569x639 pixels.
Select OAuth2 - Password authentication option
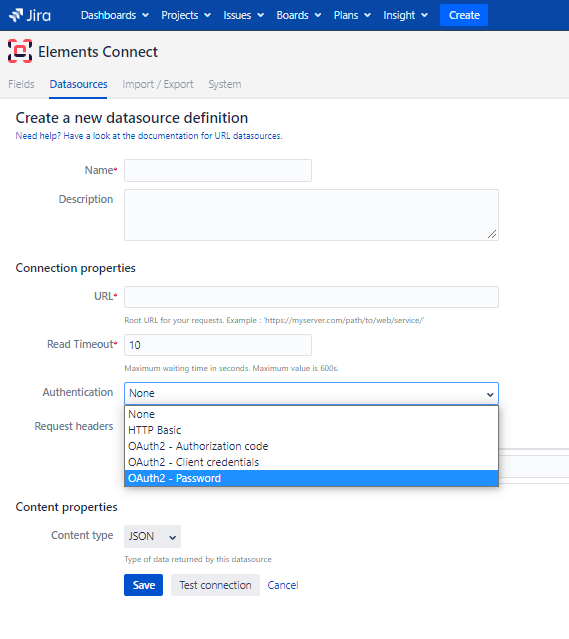tap(311, 478)
